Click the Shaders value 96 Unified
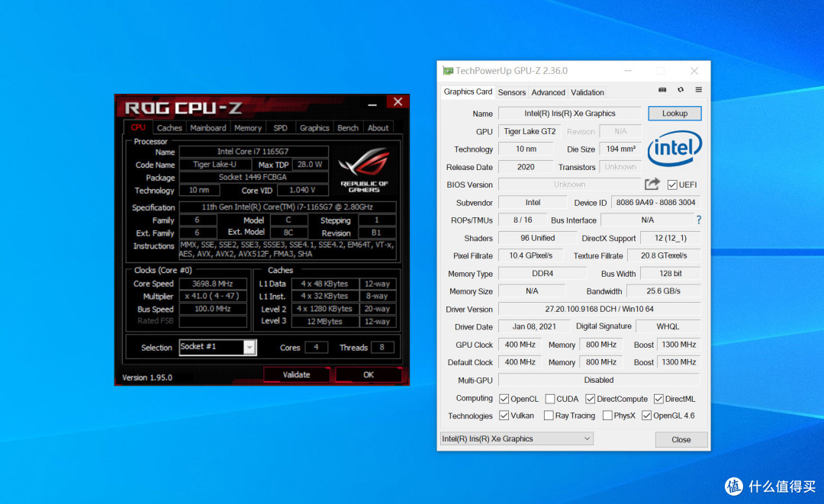 [x=537, y=238]
